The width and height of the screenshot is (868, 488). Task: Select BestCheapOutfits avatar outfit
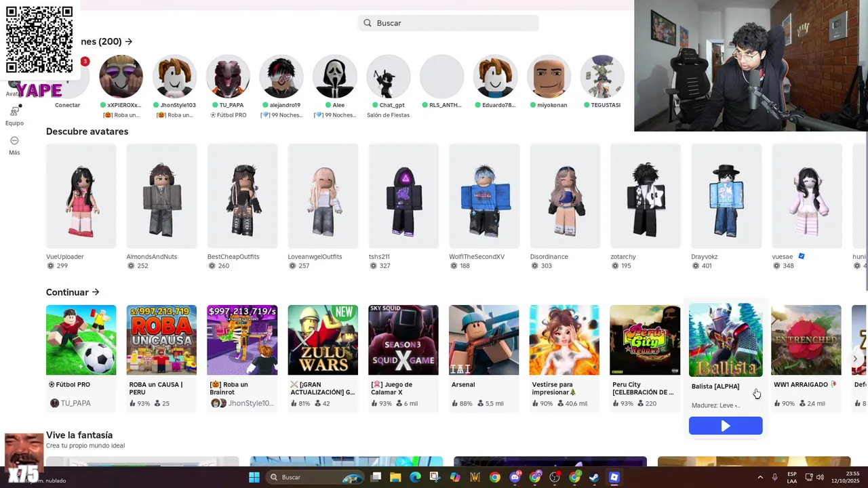click(x=242, y=196)
